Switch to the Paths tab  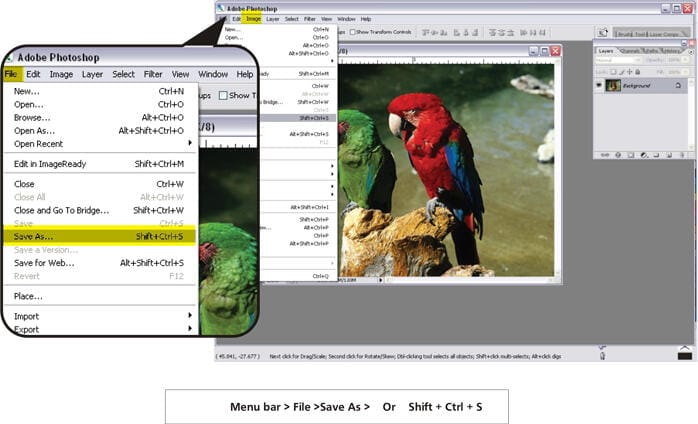(650, 50)
